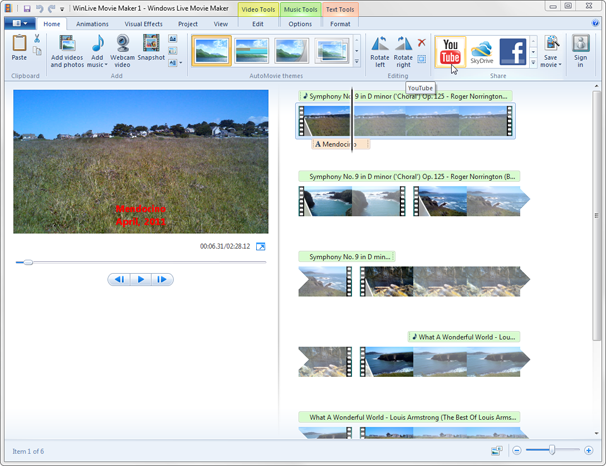Image resolution: width=606 pixels, height=466 pixels.
Task: Open the credits dropdown arrow
Action: tap(180, 63)
